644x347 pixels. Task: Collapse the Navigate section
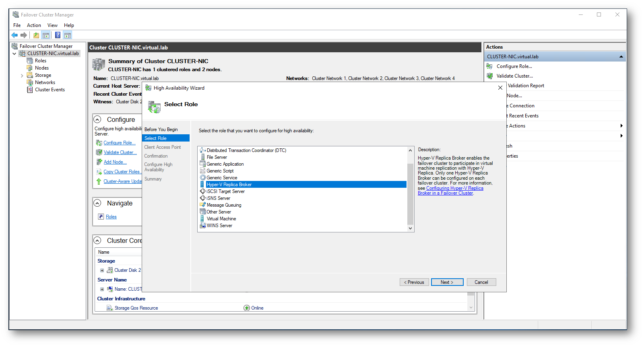[97, 203]
